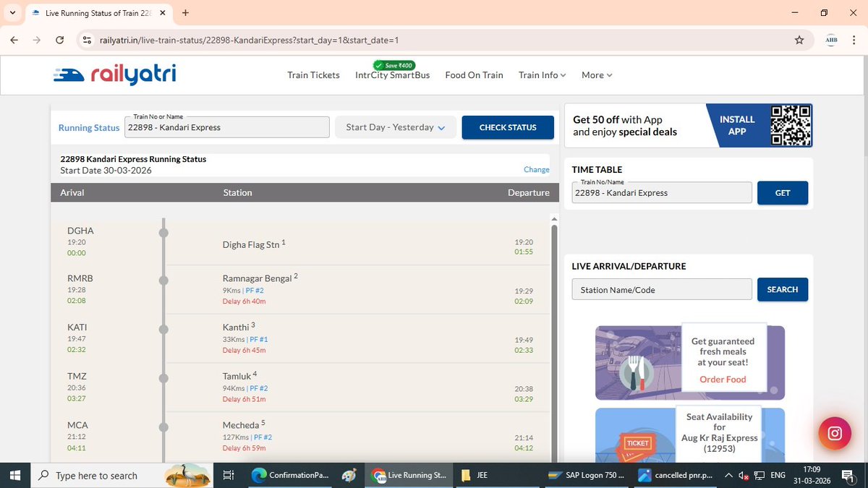Screen dimensions: 868x488
Task: Click the browser address bar URL
Action: (250, 40)
